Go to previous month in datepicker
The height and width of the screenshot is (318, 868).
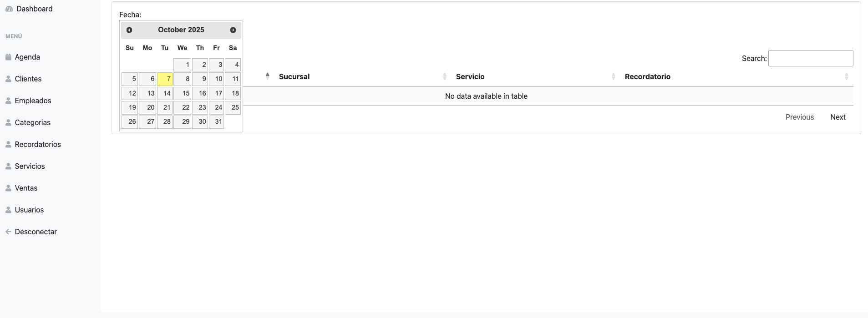click(x=129, y=30)
